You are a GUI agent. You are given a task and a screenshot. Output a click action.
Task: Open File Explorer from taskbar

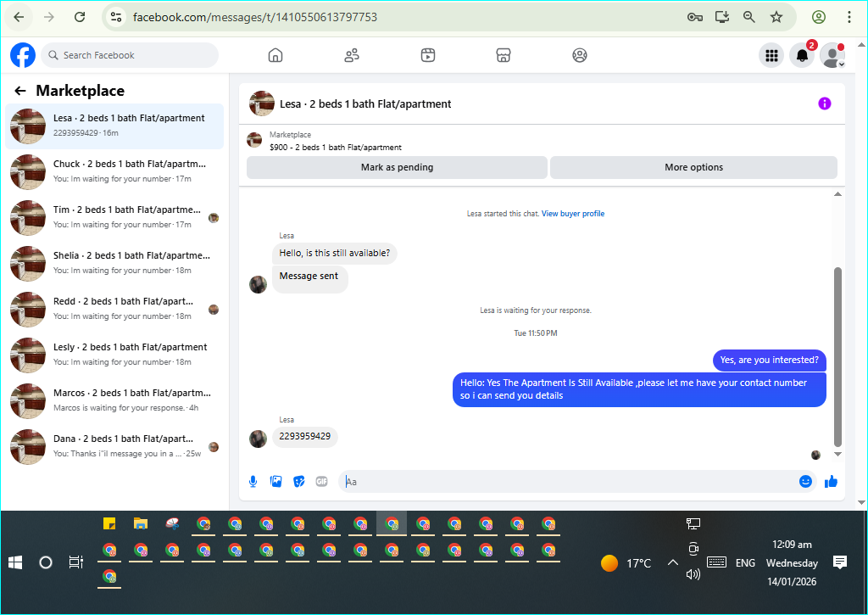pyautogui.click(x=141, y=523)
